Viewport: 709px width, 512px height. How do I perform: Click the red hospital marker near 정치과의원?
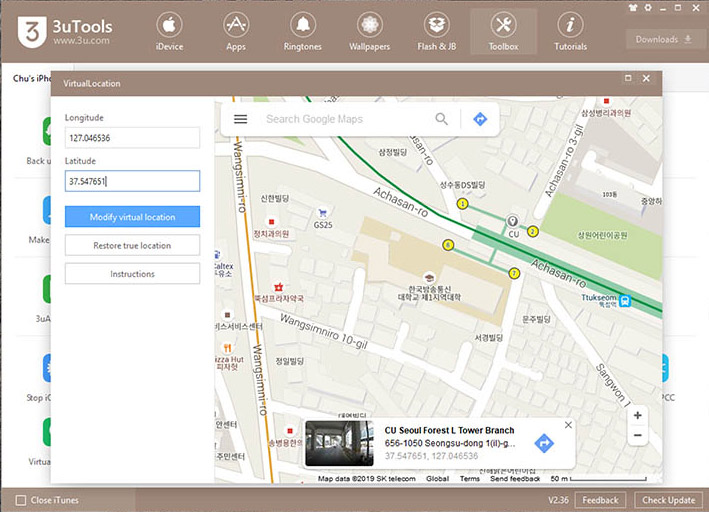(271, 222)
